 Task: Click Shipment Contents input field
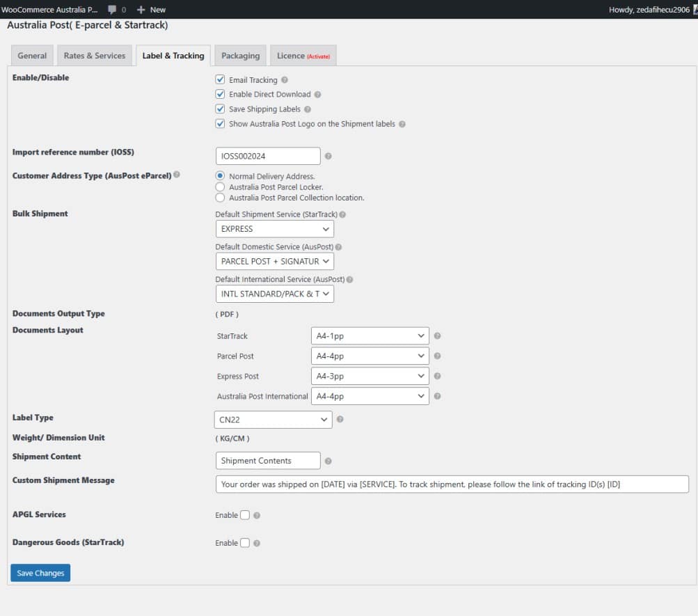(268, 461)
